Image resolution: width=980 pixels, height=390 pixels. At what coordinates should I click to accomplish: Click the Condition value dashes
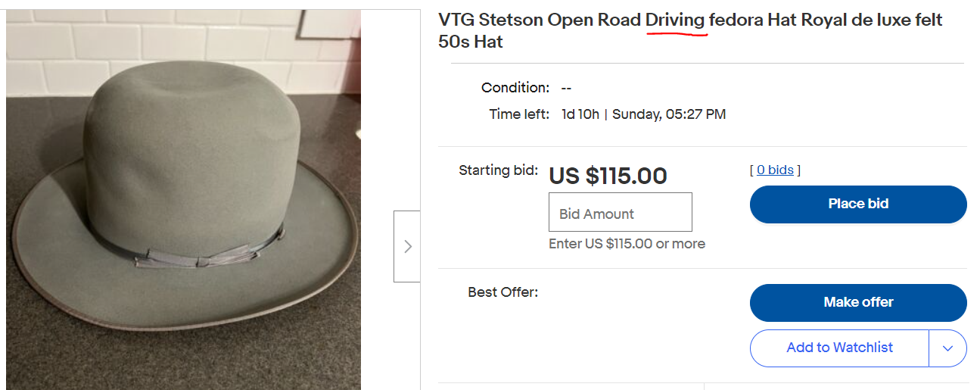(x=566, y=88)
